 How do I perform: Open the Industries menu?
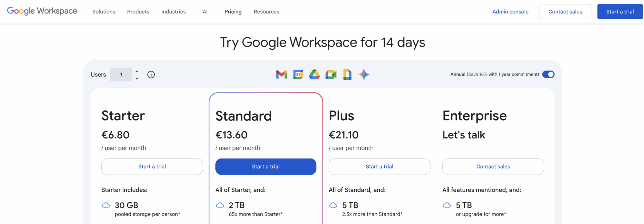click(173, 12)
